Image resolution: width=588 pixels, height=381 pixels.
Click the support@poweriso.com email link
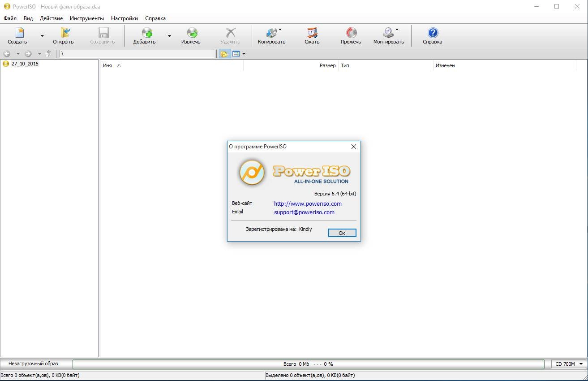304,212
